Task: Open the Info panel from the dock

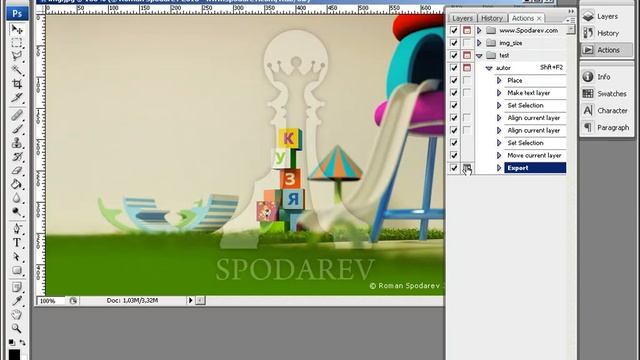Action: 607,77
